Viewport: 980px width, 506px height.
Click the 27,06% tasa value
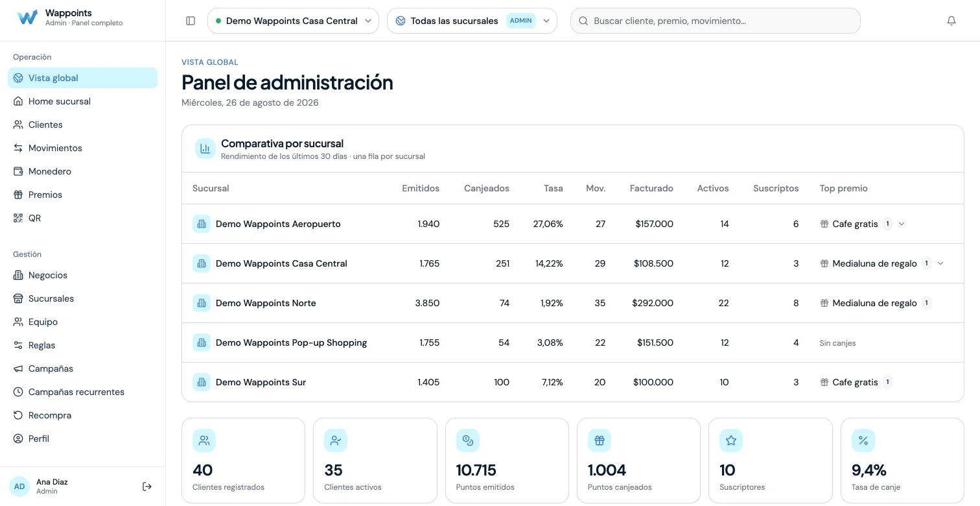point(548,224)
